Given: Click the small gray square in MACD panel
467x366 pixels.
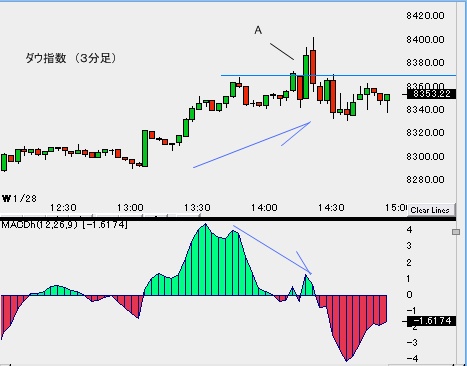Looking at the screenshot, I should tap(456, 232).
